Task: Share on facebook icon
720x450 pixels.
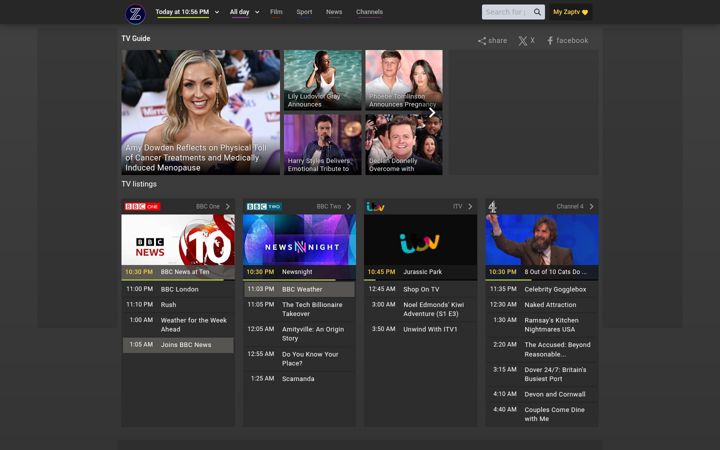Action: pos(550,41)
